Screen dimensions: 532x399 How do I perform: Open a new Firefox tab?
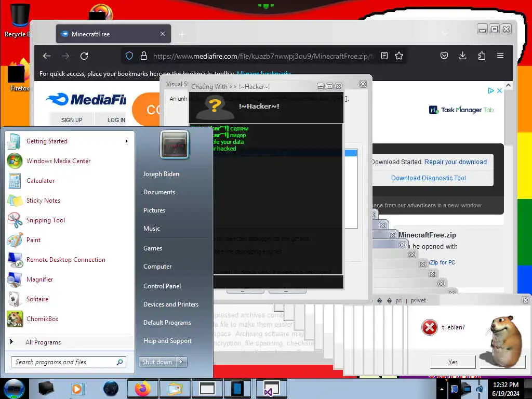(182, 34)
